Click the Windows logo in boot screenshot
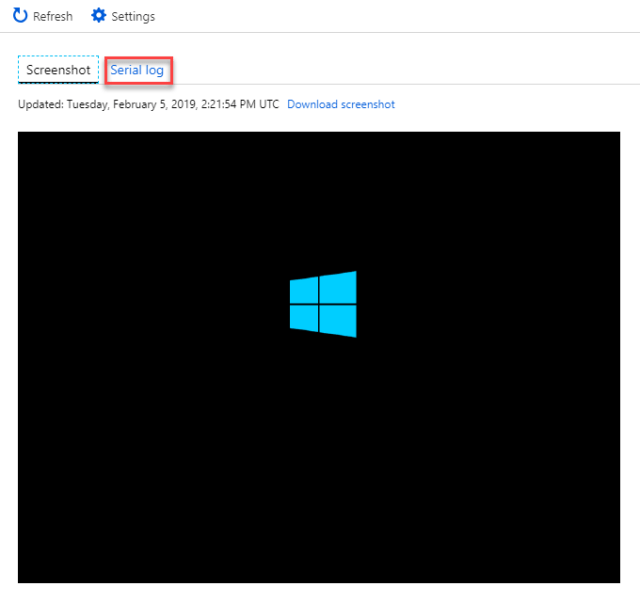 323,304
